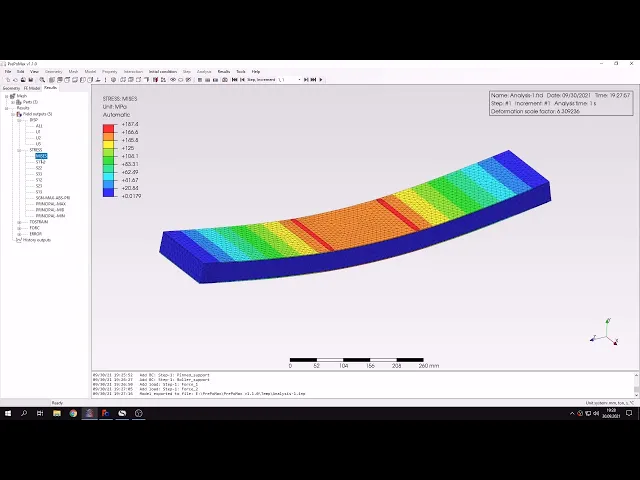Image resolution: width=640 pixels, height=480 pixels.
Task: Click the Zoom to fit magnifier icon
Action: point(42,80)
